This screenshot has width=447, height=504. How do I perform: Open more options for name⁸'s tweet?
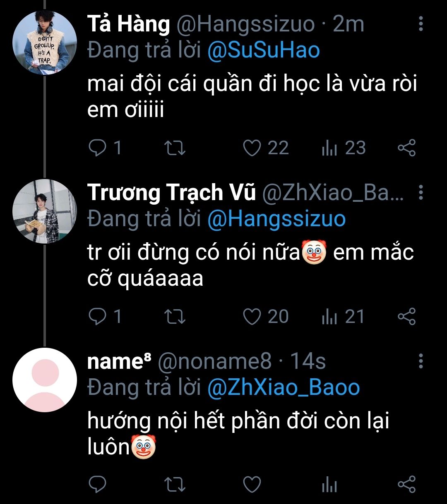click(x=421, y=361)
